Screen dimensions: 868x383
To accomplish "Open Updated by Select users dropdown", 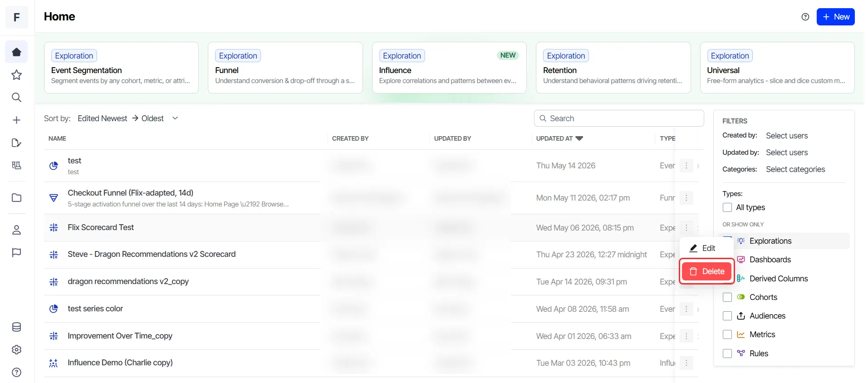I will (x=787, y=152).
